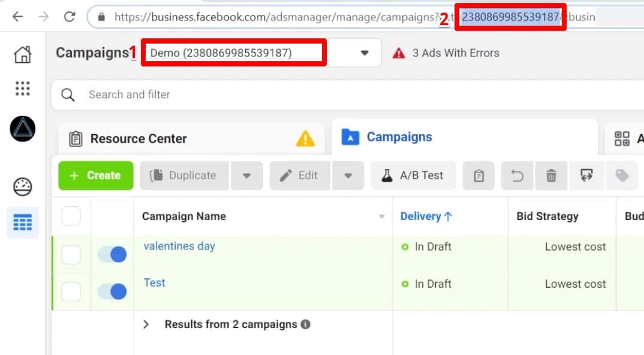Delete selected campaigns with trash icon
Screen dimensions: 644x355
(x=551, y=175)
